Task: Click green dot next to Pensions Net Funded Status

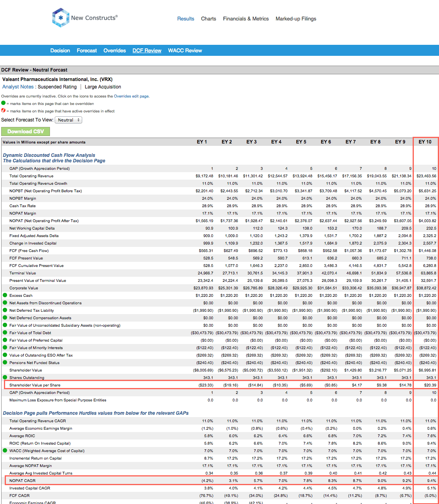Action: tap(5, 362)
